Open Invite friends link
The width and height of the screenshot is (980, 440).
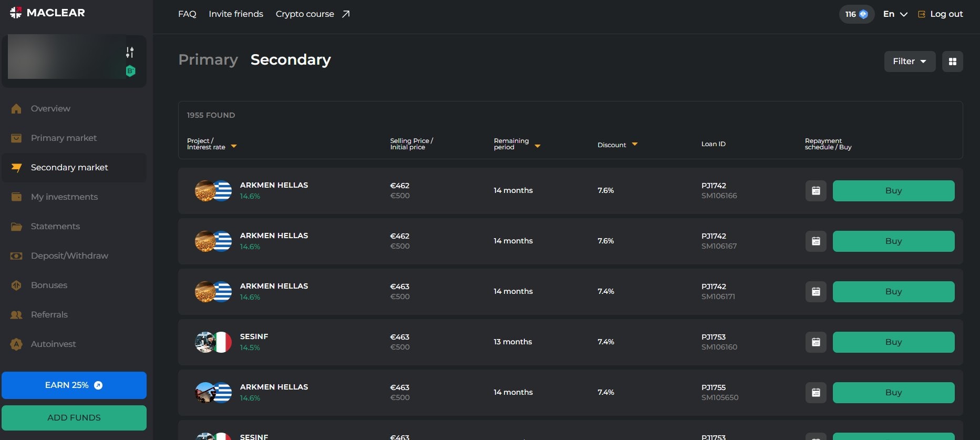point(236,14)
